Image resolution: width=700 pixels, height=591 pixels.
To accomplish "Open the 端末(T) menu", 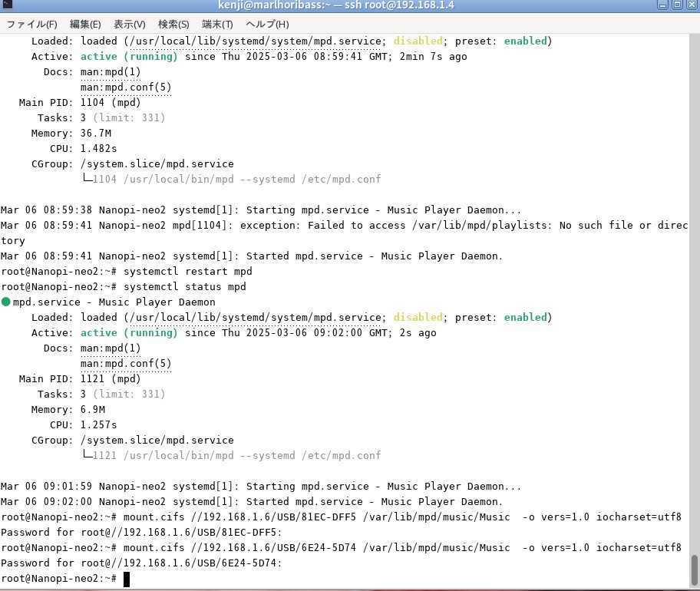I will tap(217, 24).
